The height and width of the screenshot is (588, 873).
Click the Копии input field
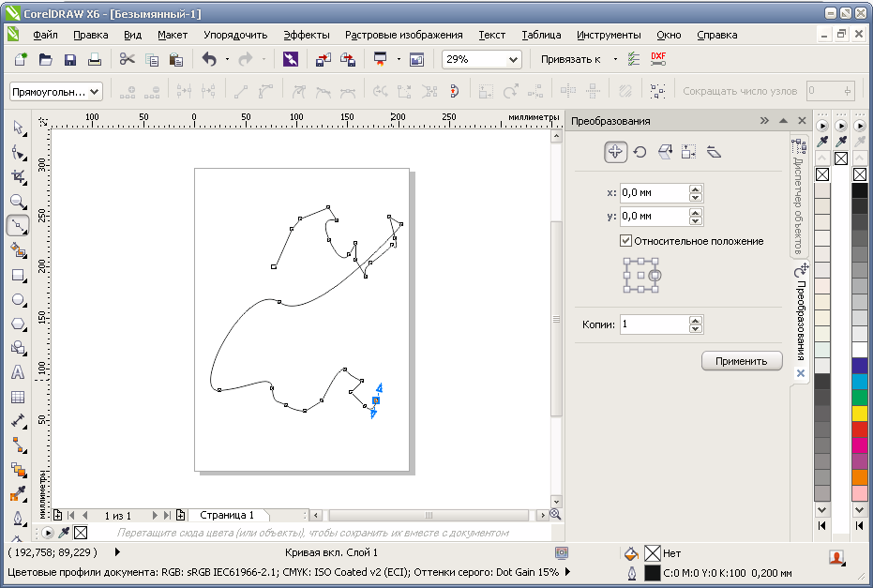655,324
